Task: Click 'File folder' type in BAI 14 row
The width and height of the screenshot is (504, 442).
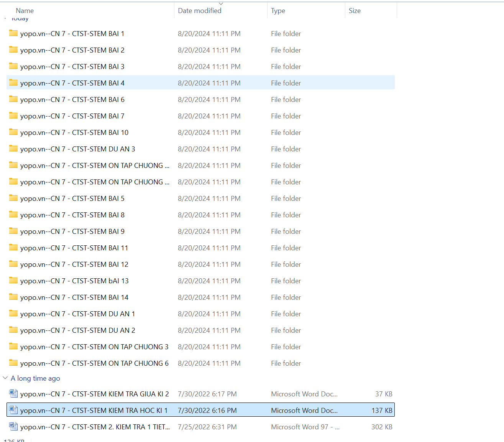Action: [x=286, y=297]
